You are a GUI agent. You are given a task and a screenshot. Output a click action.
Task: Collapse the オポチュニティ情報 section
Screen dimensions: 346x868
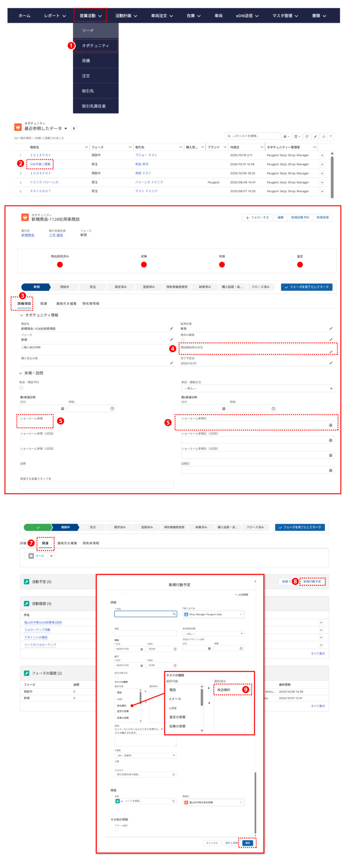click(22, 315)
